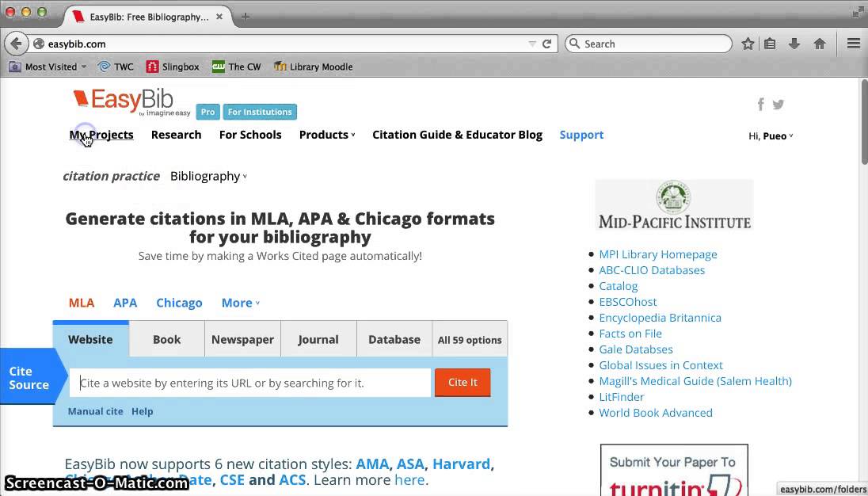The width and height of the screenshot is (868, 496).
Task: Expand the Most Visited bookmarks folder
Action: [48, 67]
